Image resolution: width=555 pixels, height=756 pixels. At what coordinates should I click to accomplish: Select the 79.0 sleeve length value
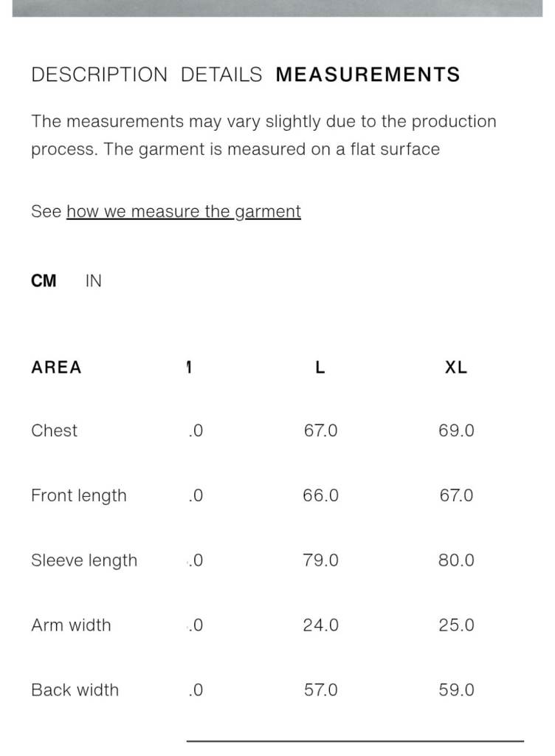(320, 560)
